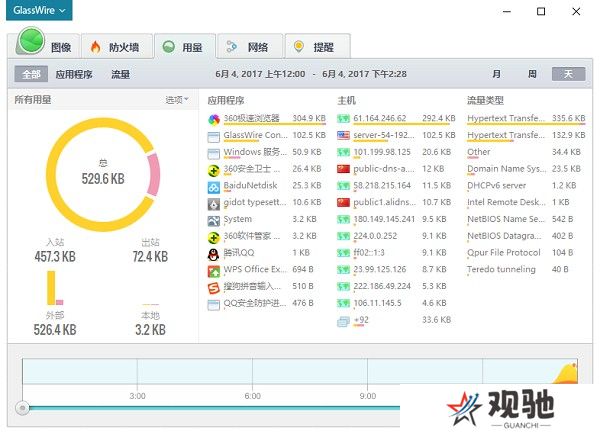Click the 出站 72.4 KB value
Viewport: 600px width, 434px height.
coord(150,256)
